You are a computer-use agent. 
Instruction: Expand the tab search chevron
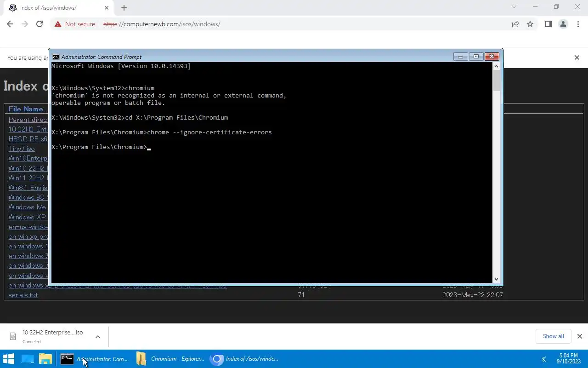(514, 7)
